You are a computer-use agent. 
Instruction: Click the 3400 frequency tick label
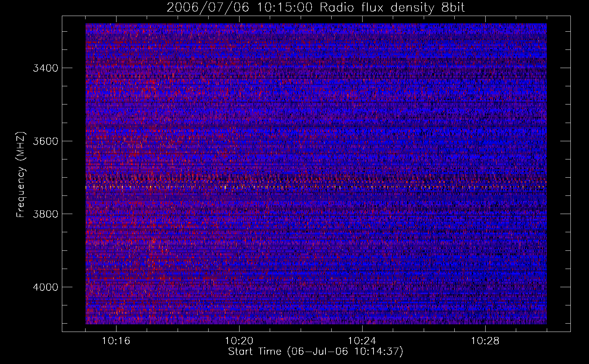[x=46, y=68]
